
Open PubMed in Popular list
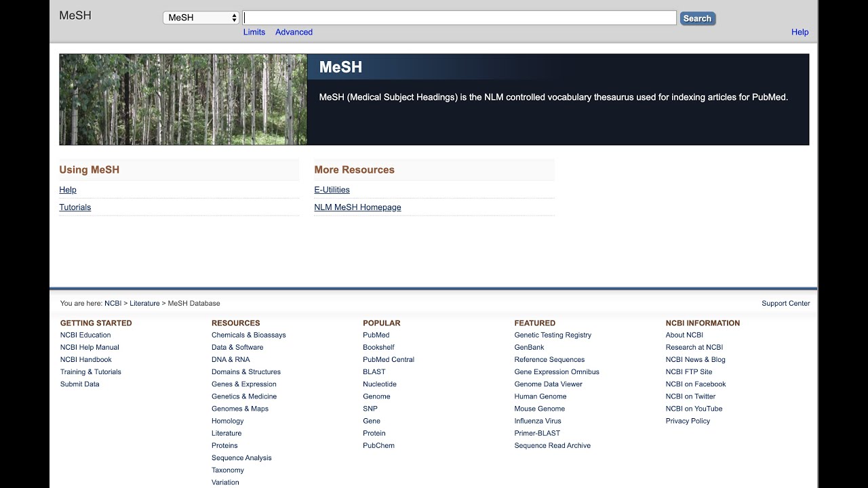click(x=376, y=335)
